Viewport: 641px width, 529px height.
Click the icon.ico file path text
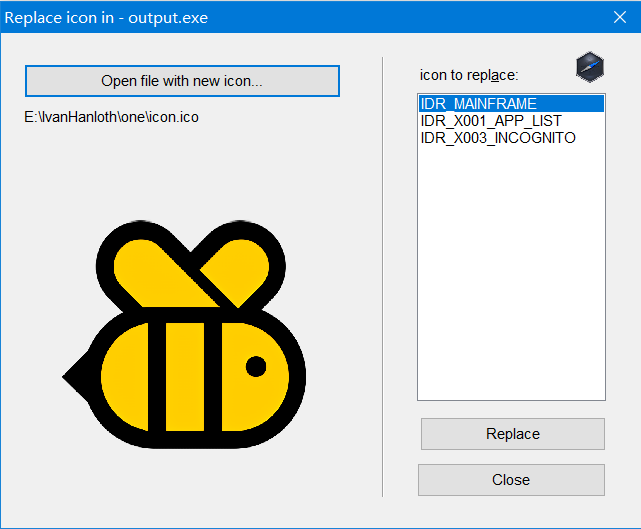(111, 117)
